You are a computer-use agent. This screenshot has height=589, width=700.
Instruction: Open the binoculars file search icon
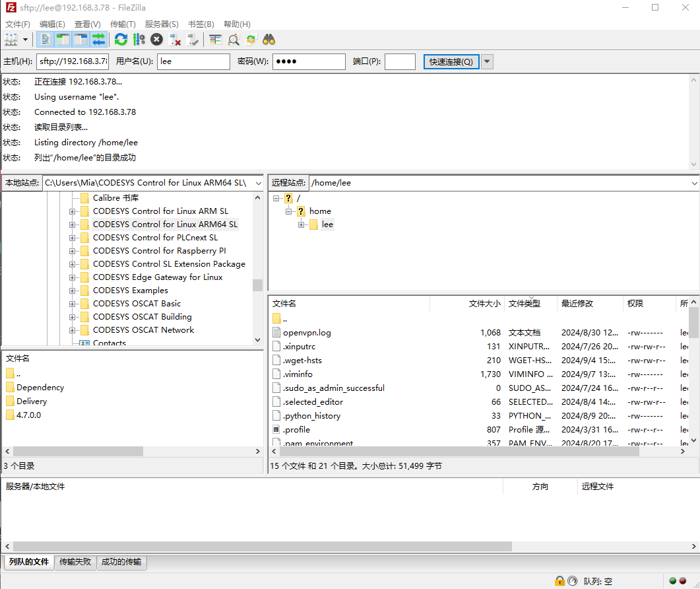tap(269, 40)
